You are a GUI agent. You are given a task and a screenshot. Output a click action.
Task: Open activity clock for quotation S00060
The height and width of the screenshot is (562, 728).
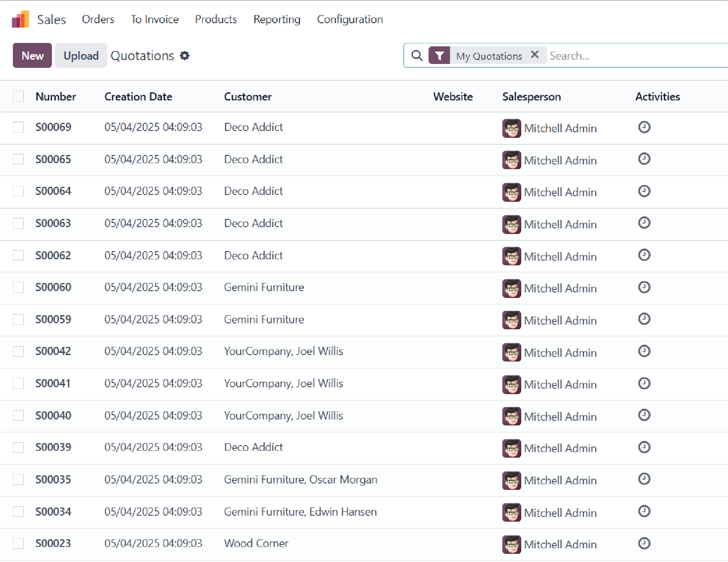pyautogui.click(x=644, y=287)
